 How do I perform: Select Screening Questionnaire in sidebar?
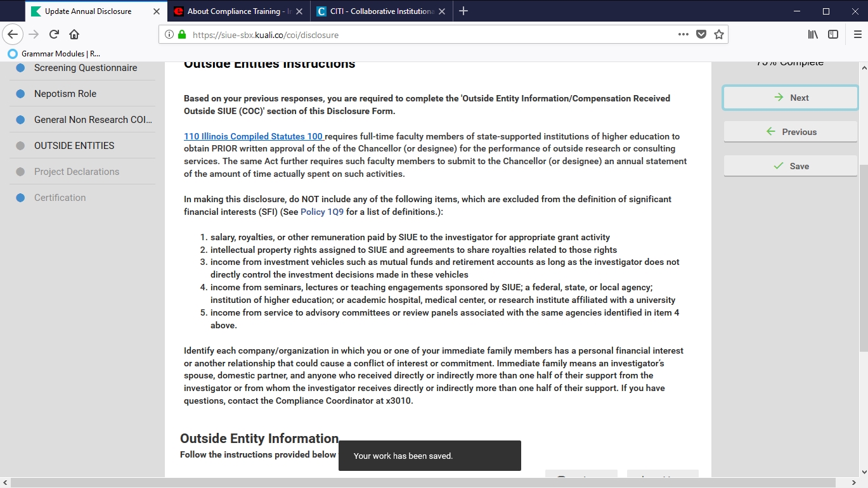pyautogui.click(x=85, y=68)
